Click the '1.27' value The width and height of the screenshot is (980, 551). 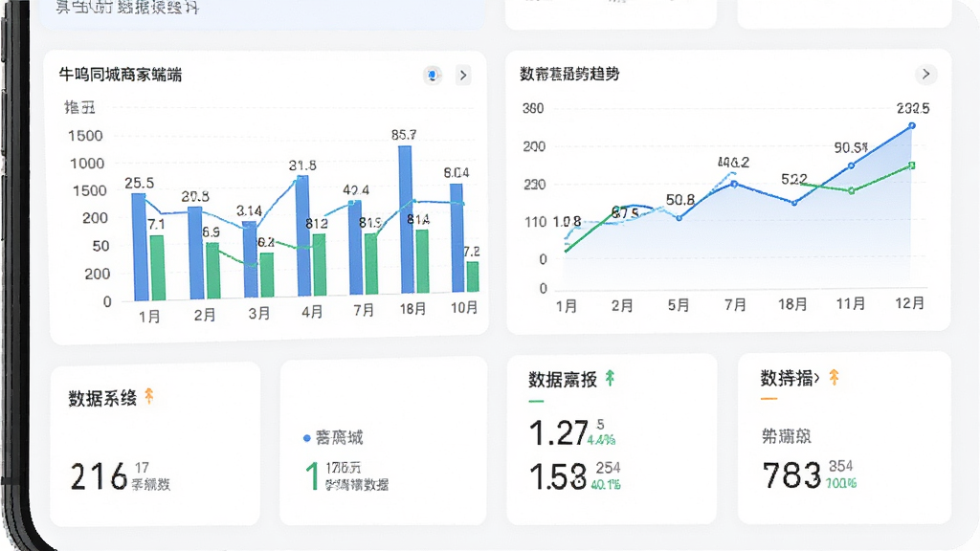tap(559, 433)
